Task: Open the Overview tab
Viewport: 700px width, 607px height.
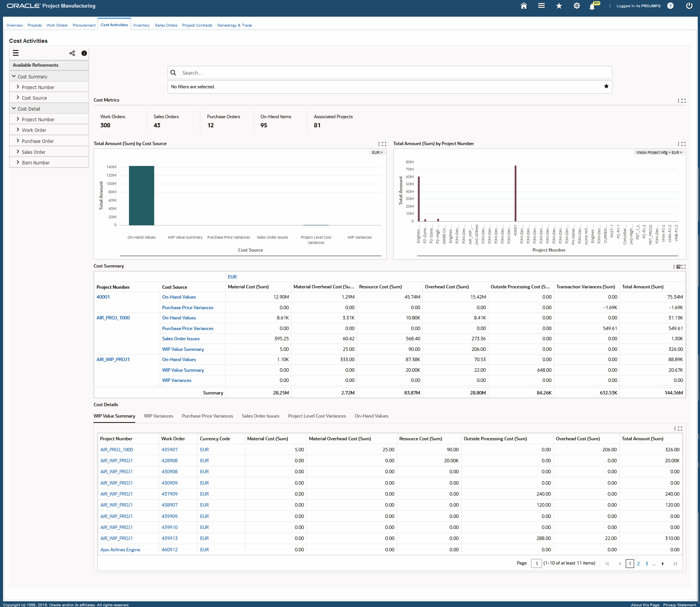Action: 14,25
